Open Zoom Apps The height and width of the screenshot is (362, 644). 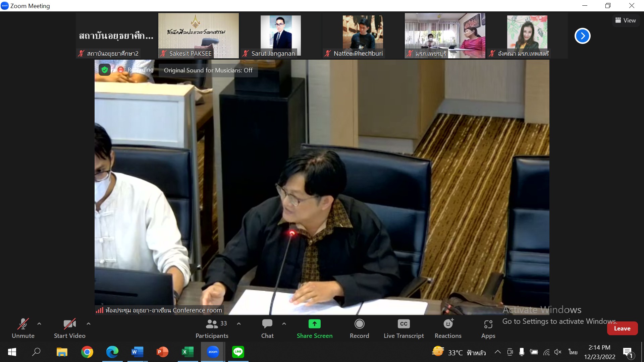point(488,328)
